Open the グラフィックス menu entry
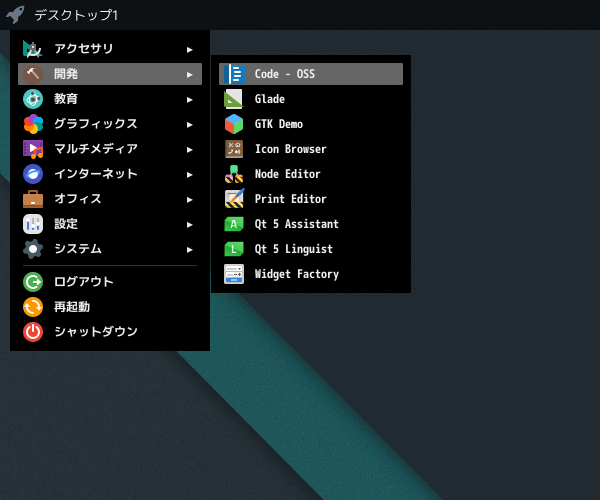The height and width of the screenshot is (500, 600). [110, 124]
